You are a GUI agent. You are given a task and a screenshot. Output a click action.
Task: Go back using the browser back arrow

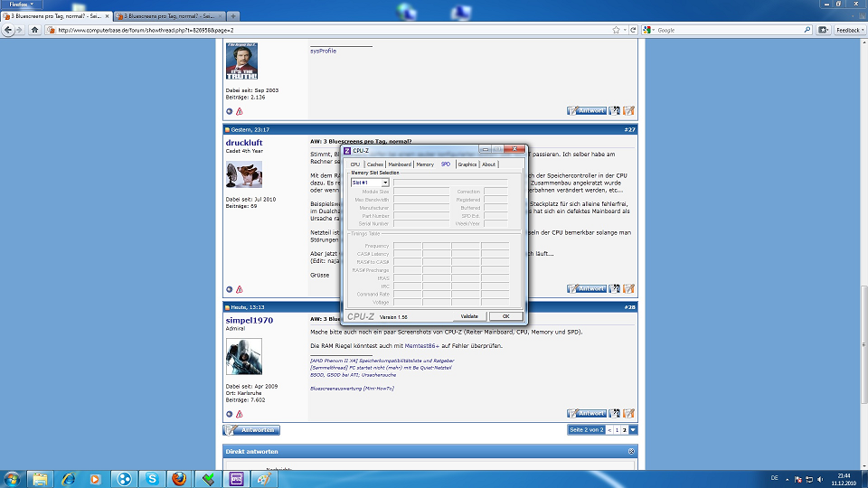point(8,30)
